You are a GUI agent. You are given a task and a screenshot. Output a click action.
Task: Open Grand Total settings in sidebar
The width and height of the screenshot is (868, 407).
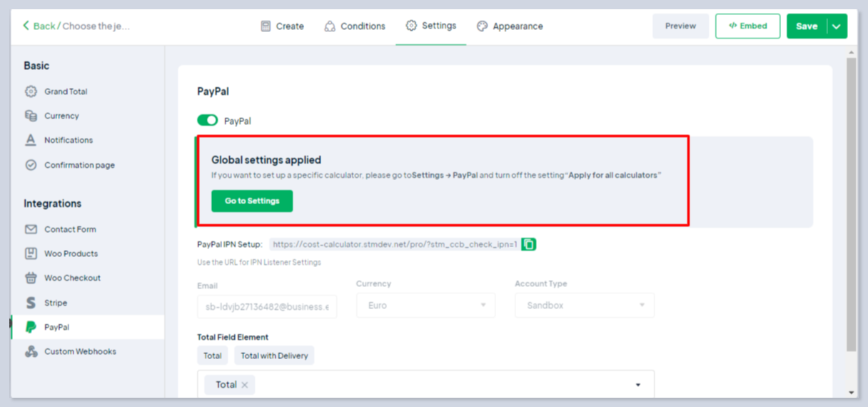(66, 91)
